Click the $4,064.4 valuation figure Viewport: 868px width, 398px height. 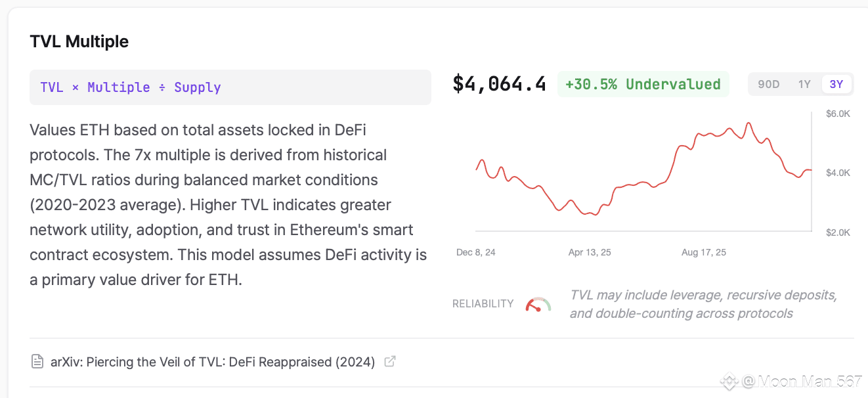tap(499, 84)
